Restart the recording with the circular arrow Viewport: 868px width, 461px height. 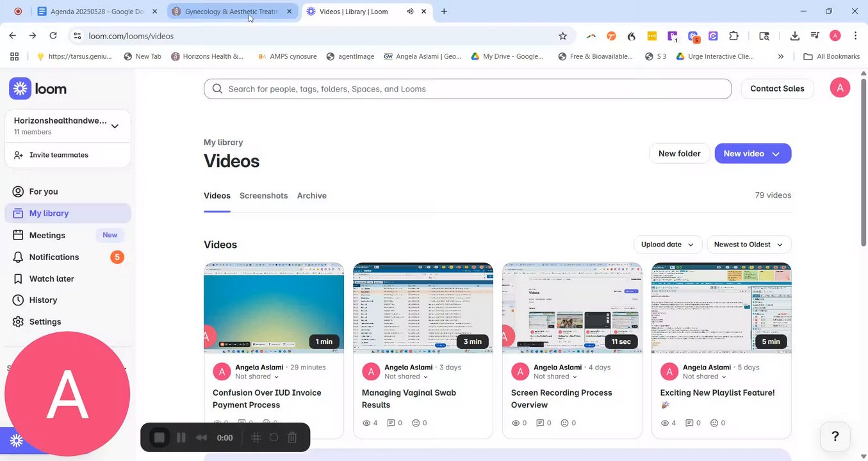[x=274, y=437]
